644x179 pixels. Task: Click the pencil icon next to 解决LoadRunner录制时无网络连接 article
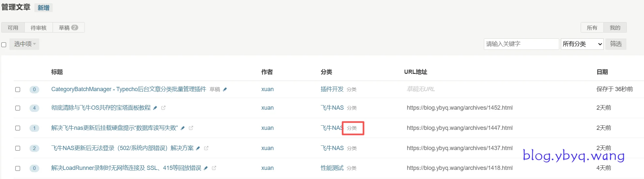click(206, 168)
